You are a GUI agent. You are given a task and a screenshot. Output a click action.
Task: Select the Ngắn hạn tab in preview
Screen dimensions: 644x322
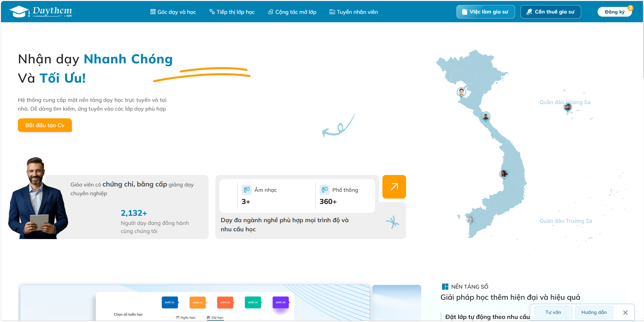point(186,318)
